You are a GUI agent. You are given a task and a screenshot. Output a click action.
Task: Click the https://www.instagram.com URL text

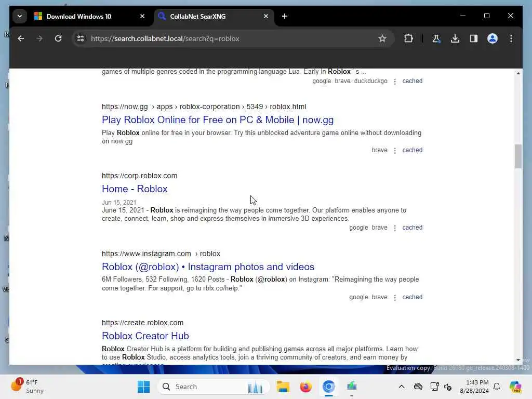coord(146,254)
